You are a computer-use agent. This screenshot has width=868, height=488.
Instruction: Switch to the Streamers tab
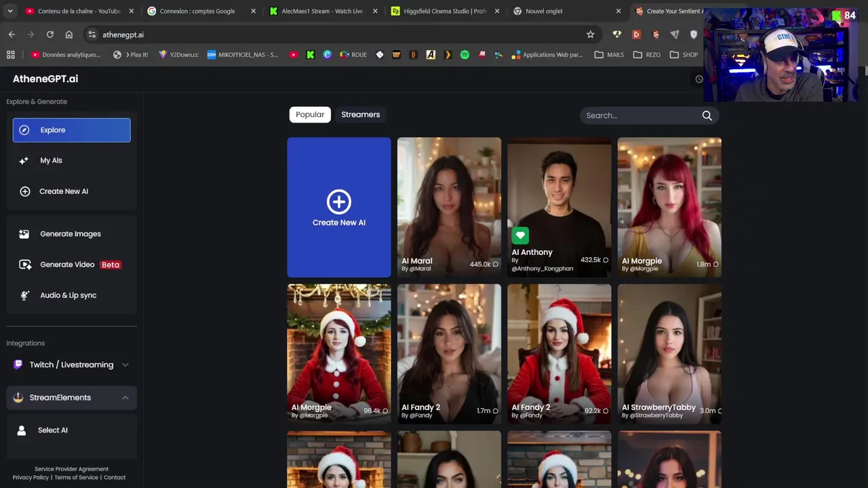[361, 115]
